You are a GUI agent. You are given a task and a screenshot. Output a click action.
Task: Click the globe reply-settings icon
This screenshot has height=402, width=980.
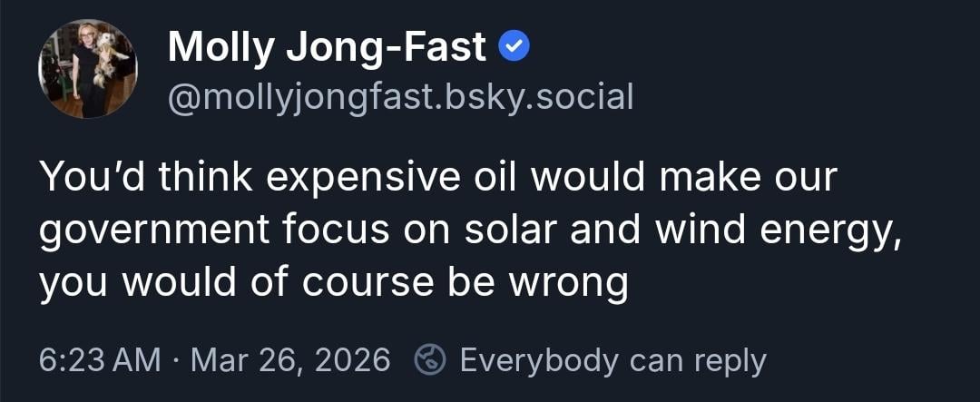click(x=428, y=360)
